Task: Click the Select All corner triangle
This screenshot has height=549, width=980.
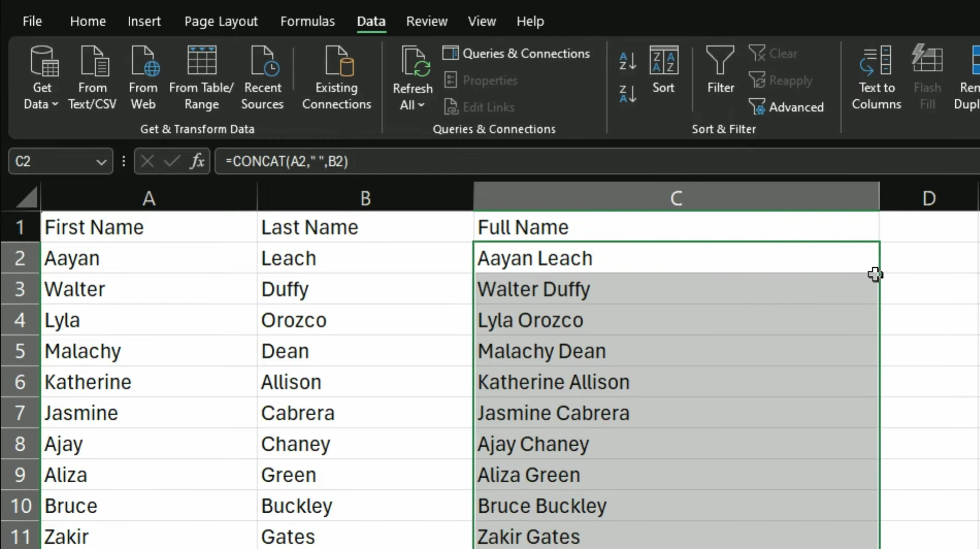Action: (27, 197)
